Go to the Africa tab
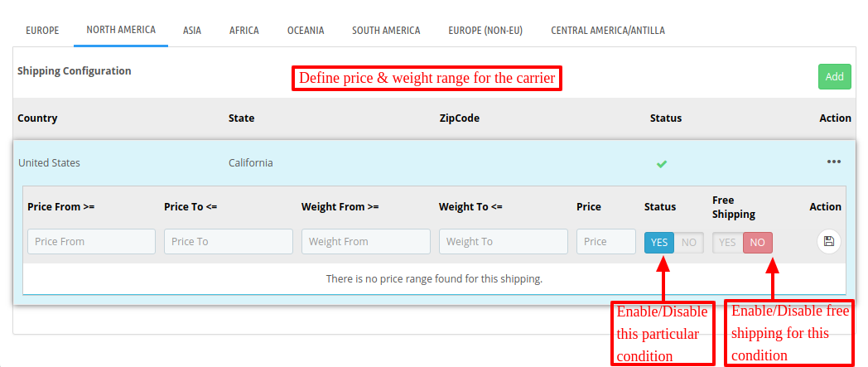 (x=244, y=31)
